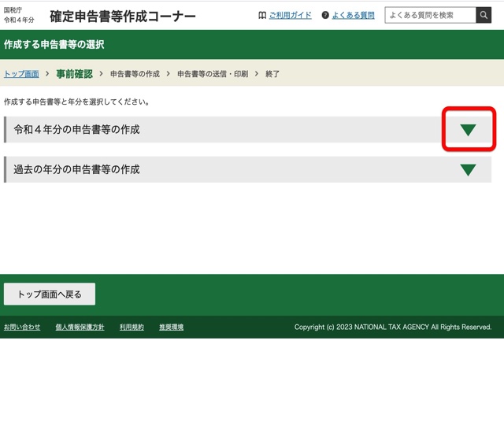This screenshot has width=504, height=433.
Task: Open the 個人情報保護方針 footer link
Action: [x=80, y=327]
